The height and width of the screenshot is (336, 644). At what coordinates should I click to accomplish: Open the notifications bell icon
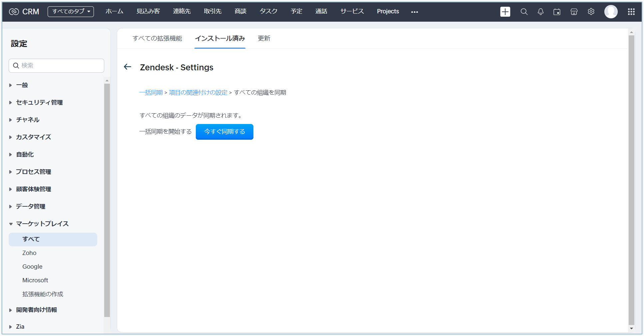click(540, 12)
